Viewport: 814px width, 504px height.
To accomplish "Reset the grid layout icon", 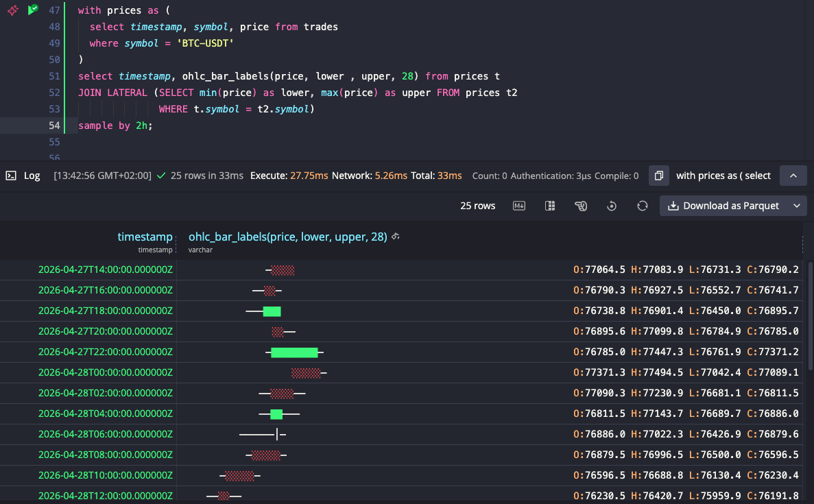I will coord(612,206).
